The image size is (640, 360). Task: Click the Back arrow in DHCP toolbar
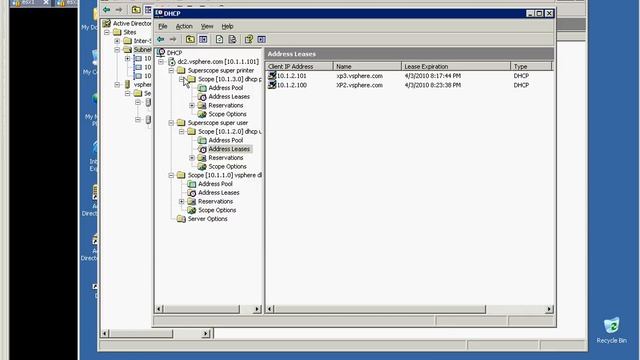[161, 39]
